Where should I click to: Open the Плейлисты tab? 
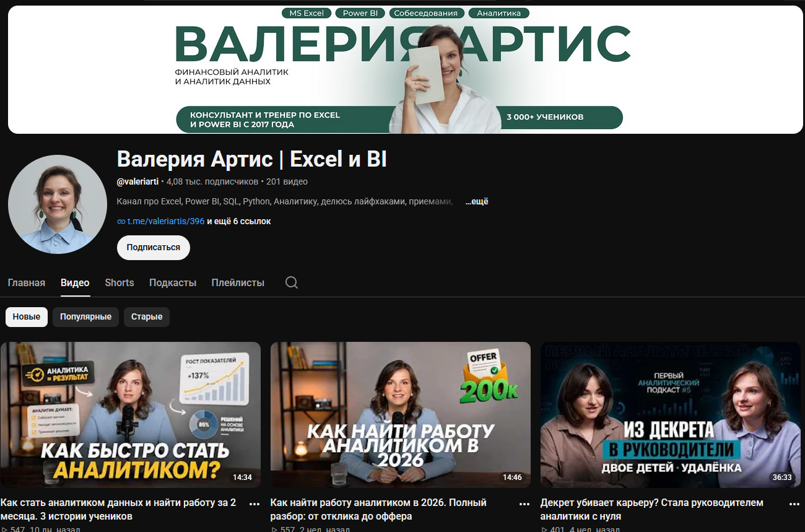pyautogui.click(x=238, y=282)
